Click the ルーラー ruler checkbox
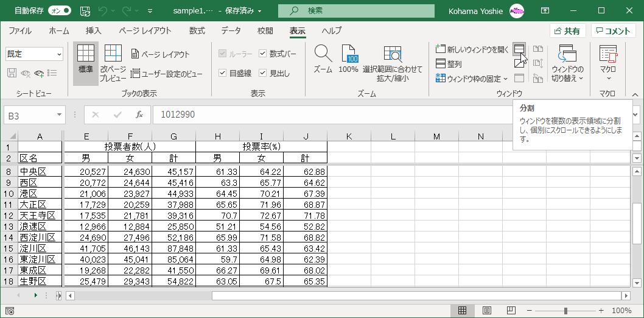This screenshot has height=318, width=644. pyautogui.click(x=223, y=54)
